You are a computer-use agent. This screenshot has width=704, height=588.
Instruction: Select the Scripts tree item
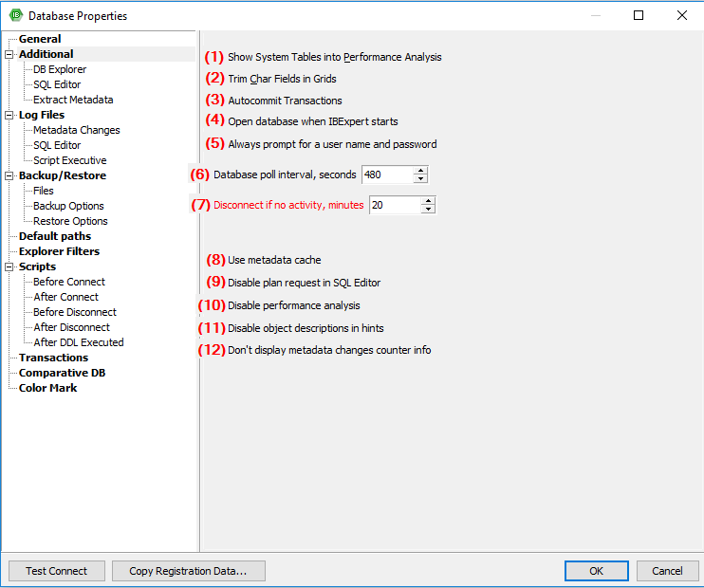[x=37, y=266]
